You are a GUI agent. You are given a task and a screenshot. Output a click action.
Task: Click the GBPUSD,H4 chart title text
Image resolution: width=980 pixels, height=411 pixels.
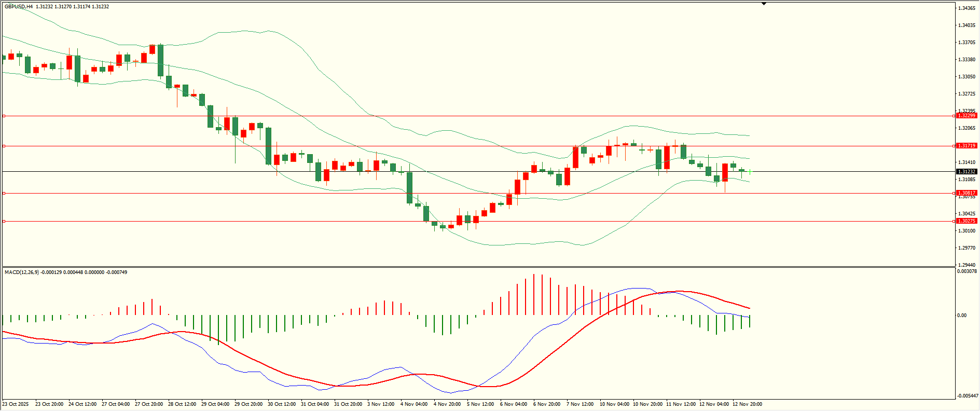[19, 7]
